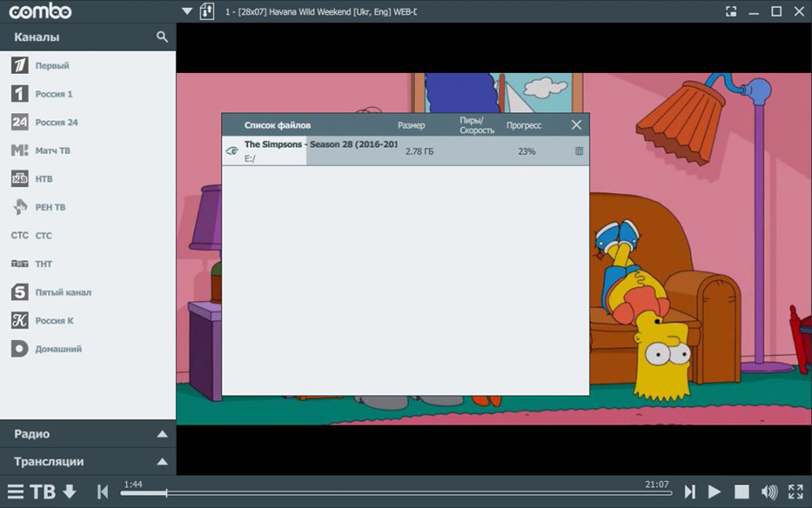Viewport: 812px width, 508px height.
Task: Switch to compact window mode icon
Action: (x=732, y=11)
